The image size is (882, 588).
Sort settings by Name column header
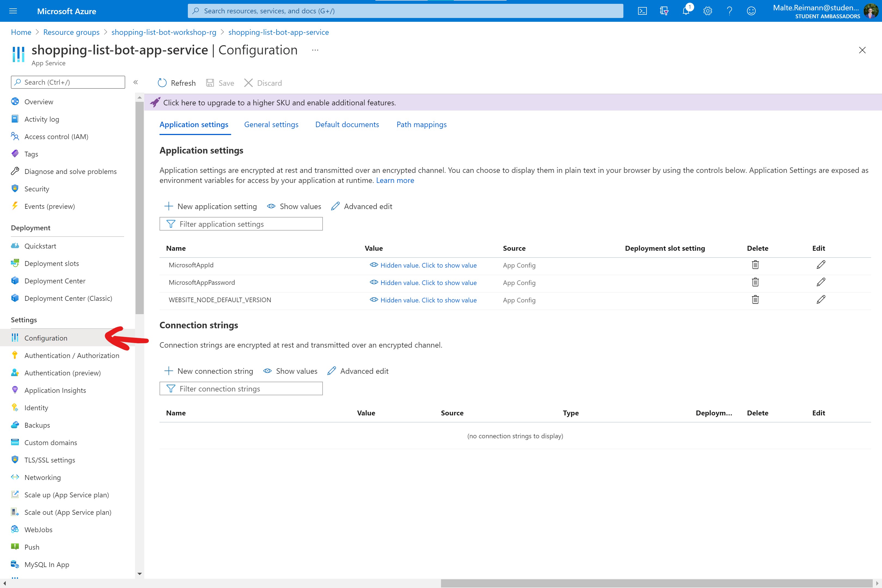[x=176, y=248]
